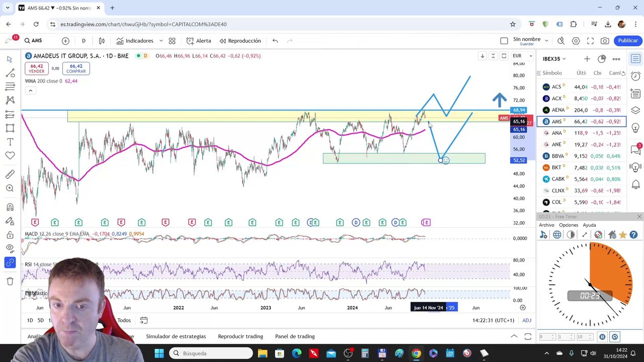Open the horizontal lines (Fibonacci) tool group
This screenshot has width=644, height=362.
(10, 86)
